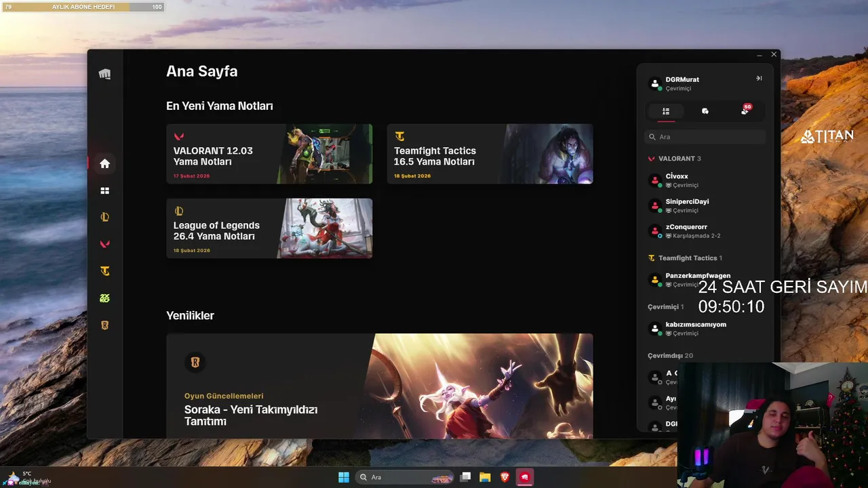Click kabızımsıcamıyom's avatar icon
This screenshot has width=868, height=488.
(655, 329)
